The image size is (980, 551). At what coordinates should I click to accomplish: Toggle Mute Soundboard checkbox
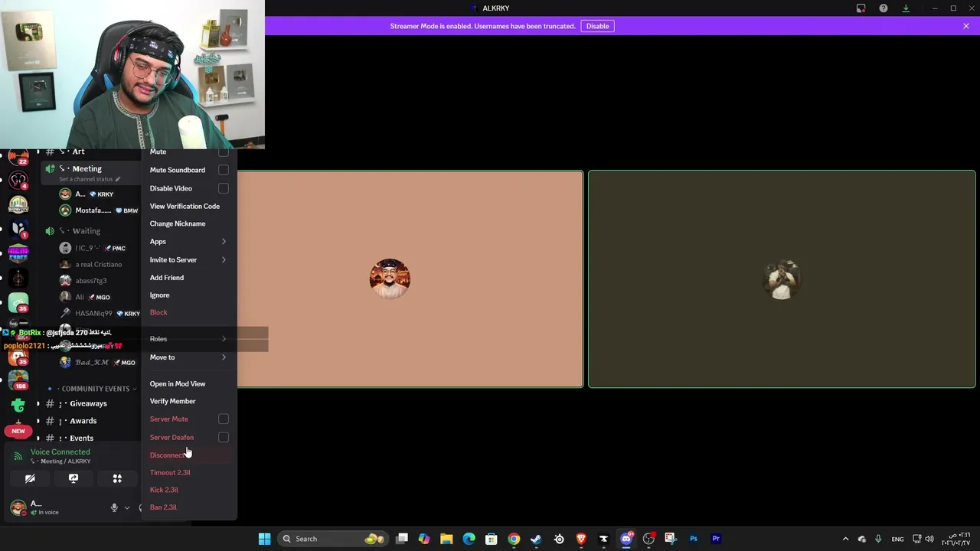click(224, 170)
